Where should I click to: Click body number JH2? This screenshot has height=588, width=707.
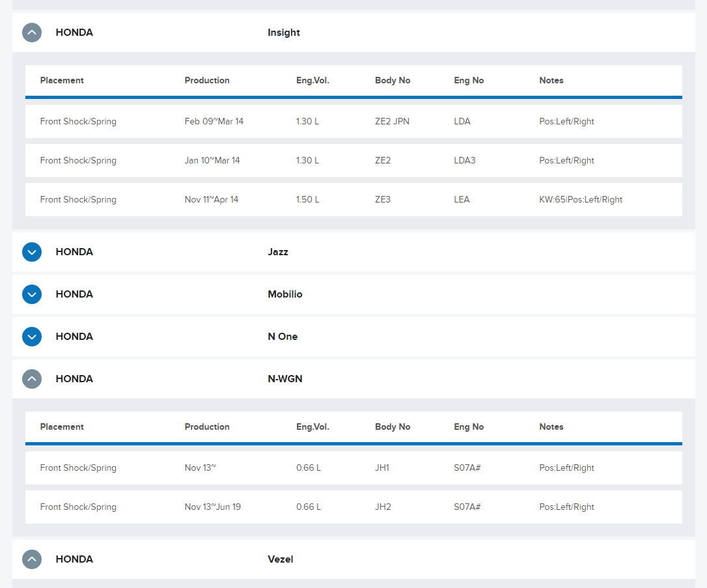pyautogui.click(x=383, y=507)
